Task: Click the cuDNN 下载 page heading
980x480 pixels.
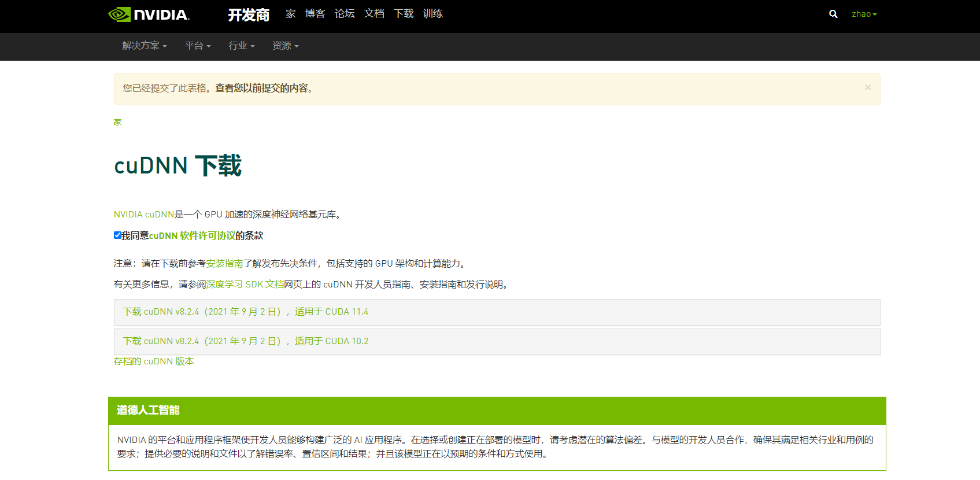Action: point(178,166)
